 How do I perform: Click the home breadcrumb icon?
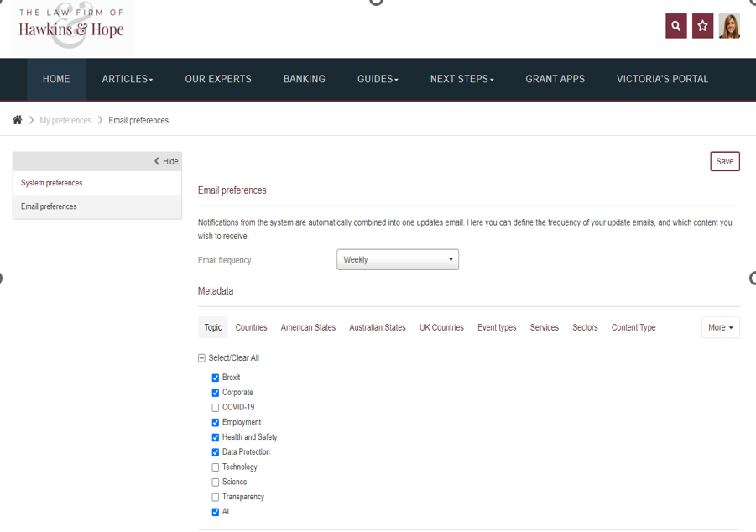coord(18,120)
